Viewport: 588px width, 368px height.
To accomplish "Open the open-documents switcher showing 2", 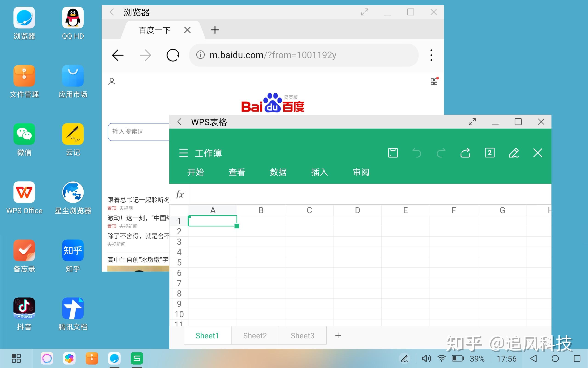I will click(490, 153).
